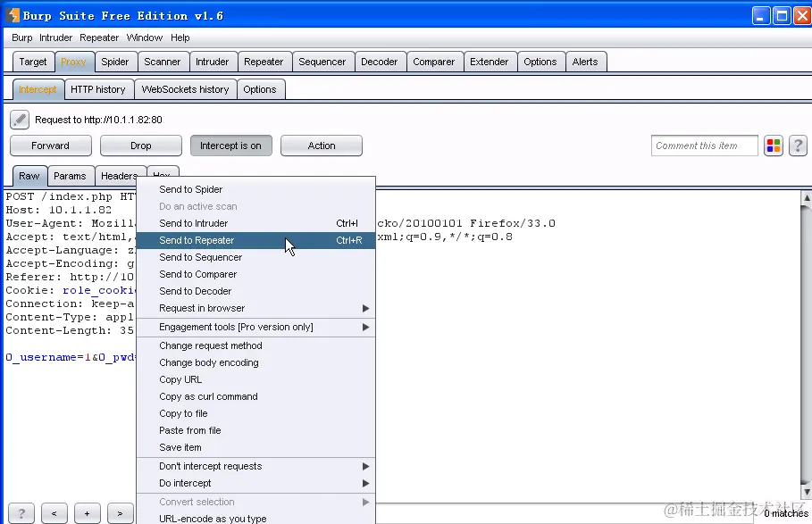
Task: Select Change body encoding
Action: coord(255,362)
